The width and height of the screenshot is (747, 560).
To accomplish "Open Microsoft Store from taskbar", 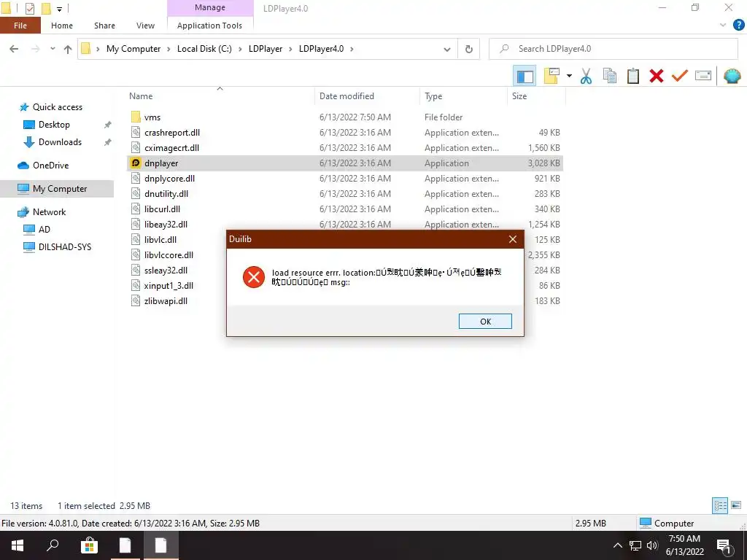I will click(89, 545).
